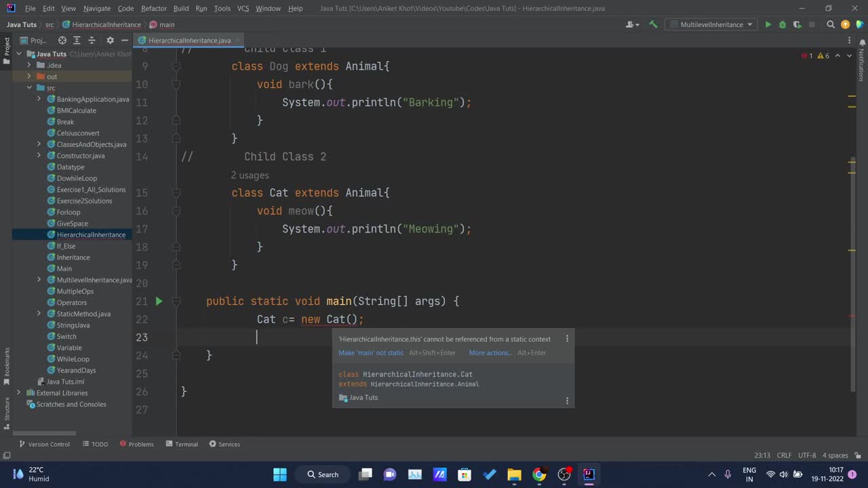868x488 pixels.
Task: Open the VCS menu
Action: [243, 8]
